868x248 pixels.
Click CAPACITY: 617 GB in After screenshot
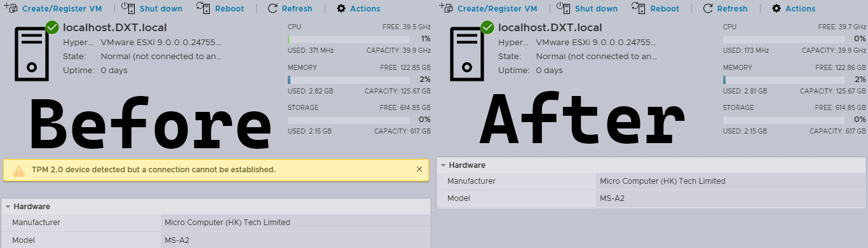(x=837, y=131)
